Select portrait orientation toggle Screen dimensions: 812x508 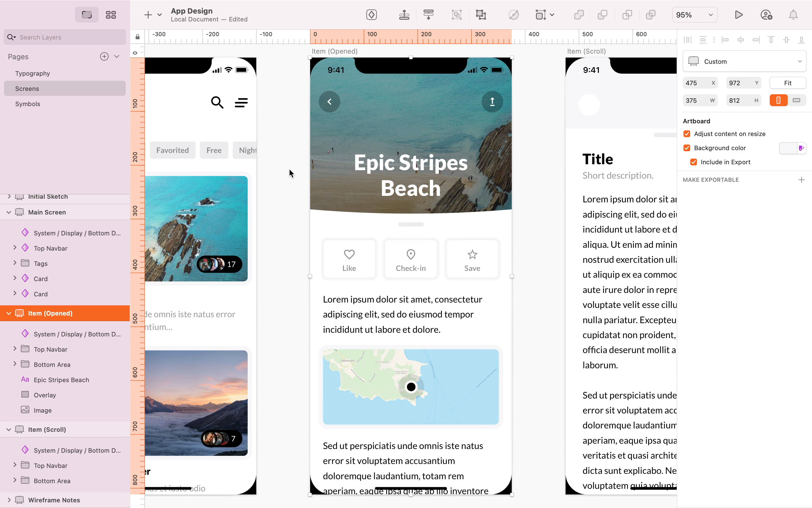pos(778,100)
